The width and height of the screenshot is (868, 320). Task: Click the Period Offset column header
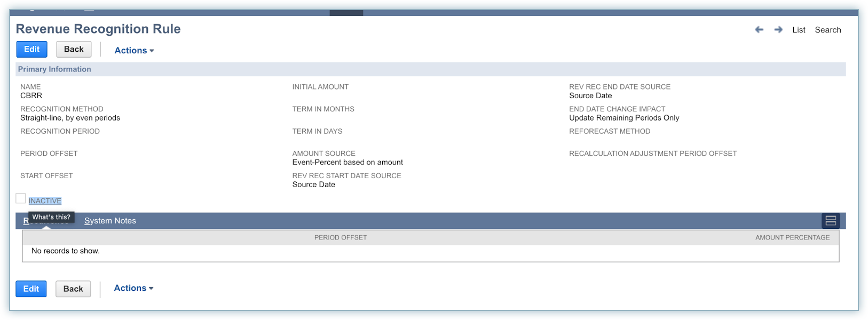(341, 237)
